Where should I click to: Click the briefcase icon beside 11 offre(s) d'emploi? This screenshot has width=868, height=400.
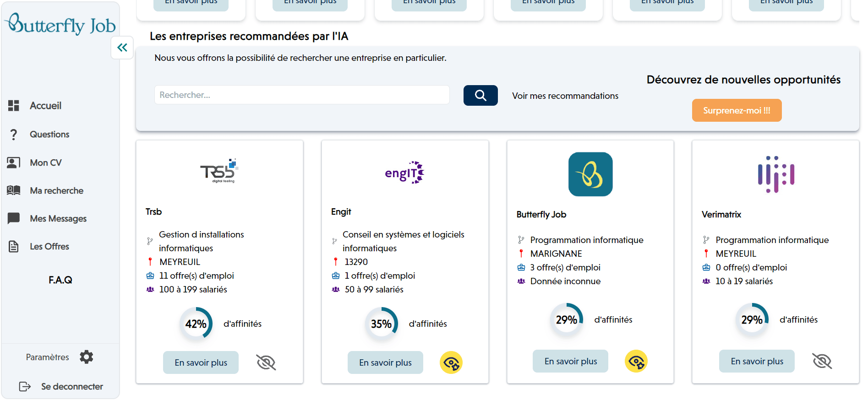[150, 276]
